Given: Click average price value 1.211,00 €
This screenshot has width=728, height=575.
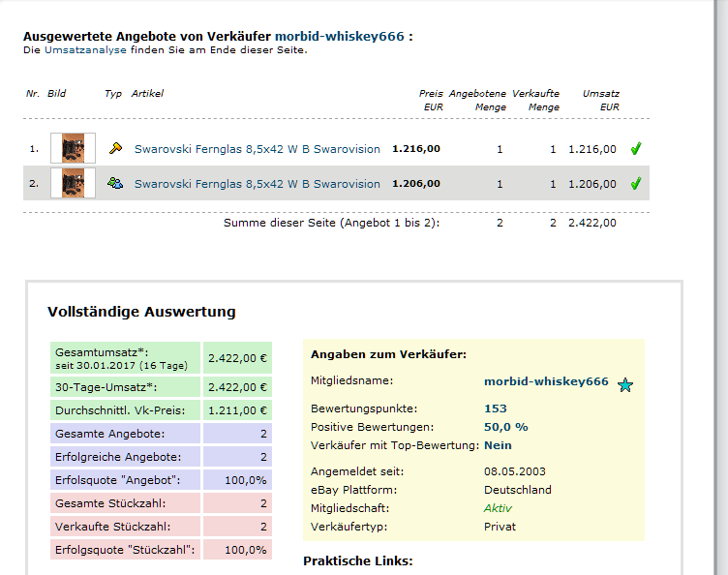Looking at the screenshot, I should (237, 410).
